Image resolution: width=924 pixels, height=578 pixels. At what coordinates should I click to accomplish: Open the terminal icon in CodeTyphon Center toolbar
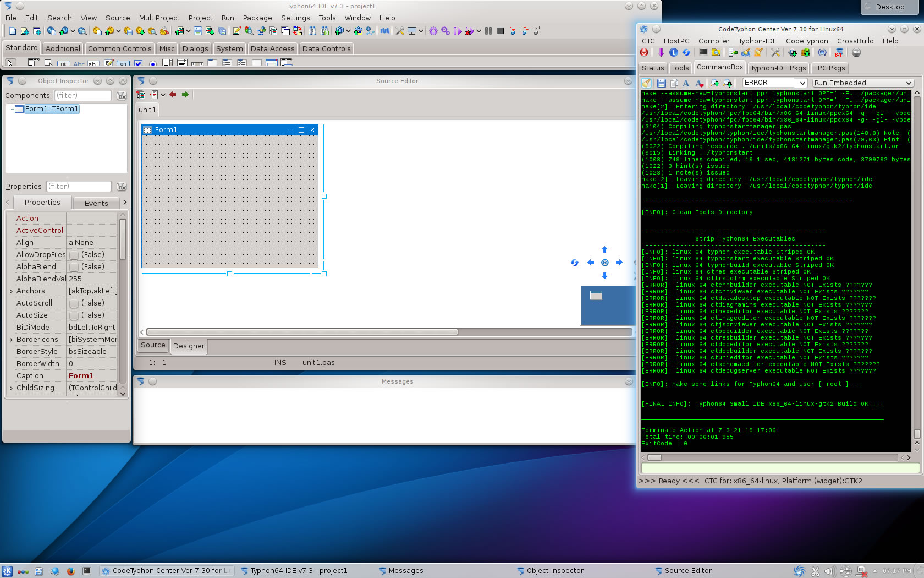tap(703, 53)
